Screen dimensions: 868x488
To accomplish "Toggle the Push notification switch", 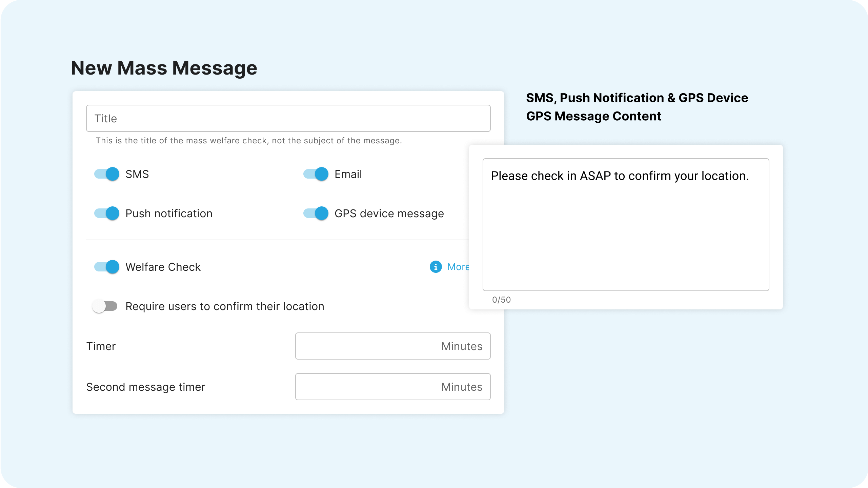I will click(107, 213).
